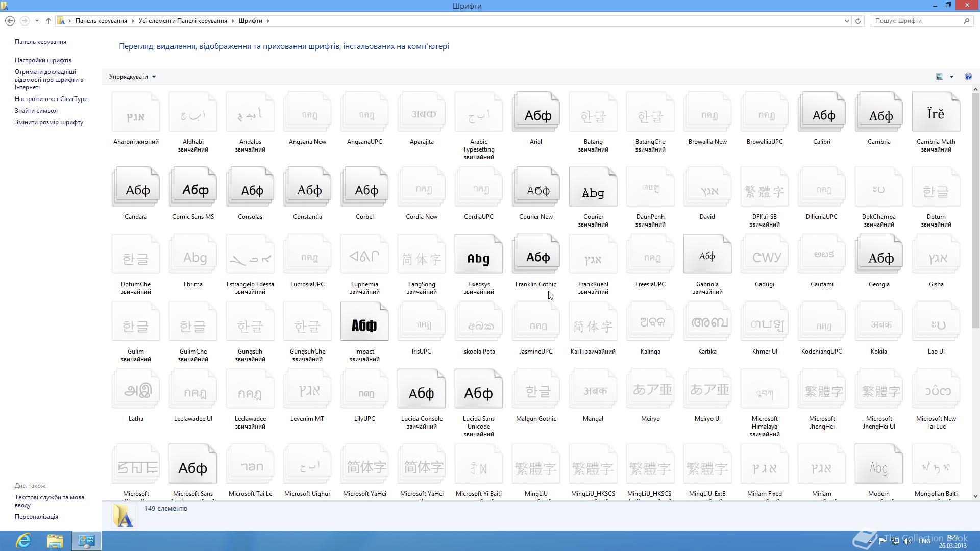Select the Constantia font icon
Image resolution: width=980 pixels, height=551 pixels.
pos(307,187)
